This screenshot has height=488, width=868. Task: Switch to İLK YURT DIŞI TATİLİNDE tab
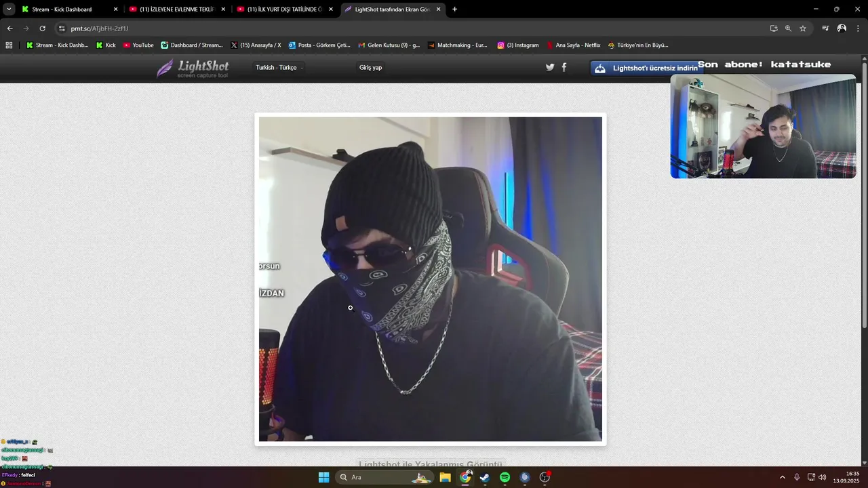tap(285, 9)
